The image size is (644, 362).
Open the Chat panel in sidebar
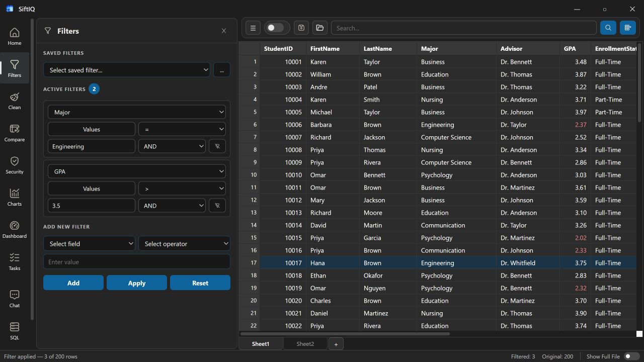(x=15, y=298)
